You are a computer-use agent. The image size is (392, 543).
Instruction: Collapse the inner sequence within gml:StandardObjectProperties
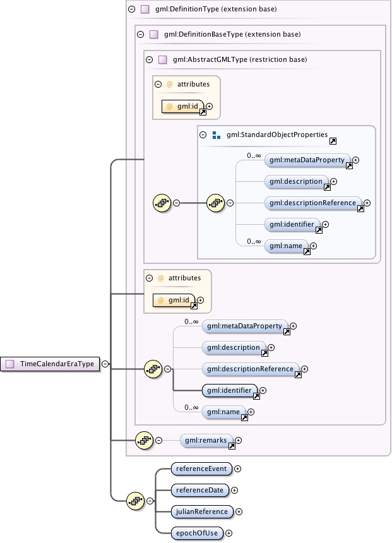230,203
